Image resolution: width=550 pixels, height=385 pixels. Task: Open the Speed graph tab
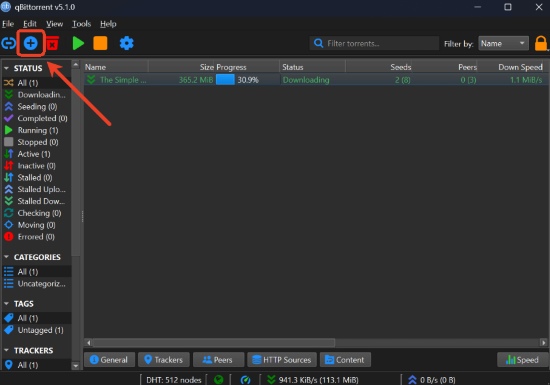click(523, 360)
